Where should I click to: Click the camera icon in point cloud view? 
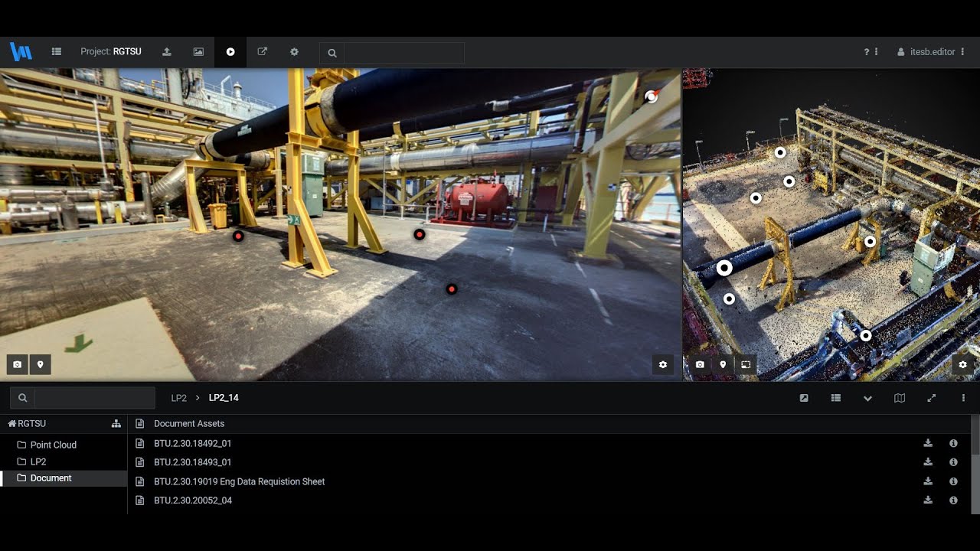pos(700,364)
